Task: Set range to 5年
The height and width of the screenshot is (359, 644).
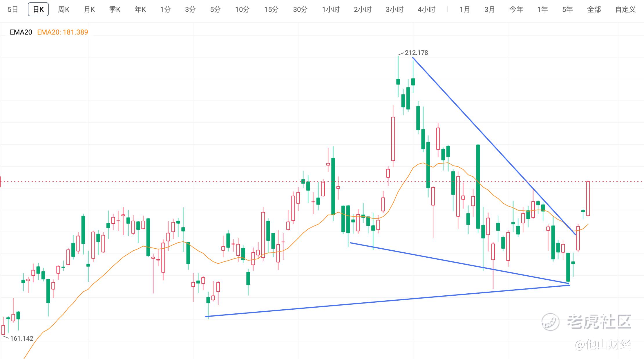Action: point(567,10)
